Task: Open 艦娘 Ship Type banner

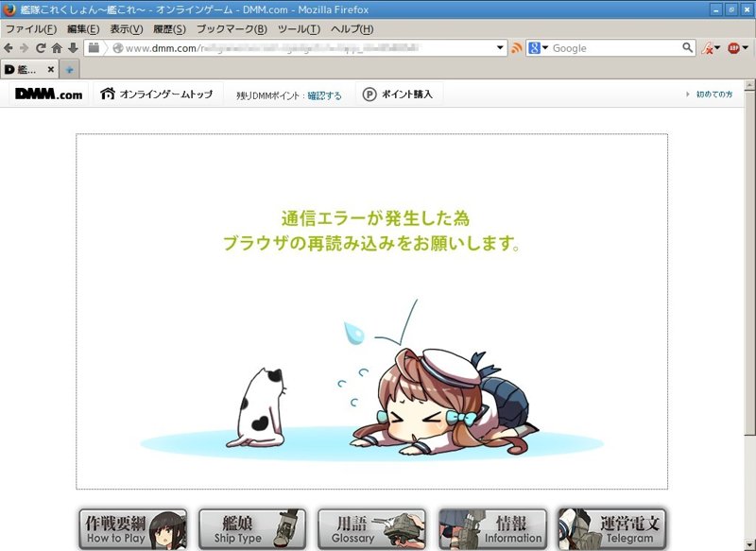Action: coord(252,529)
